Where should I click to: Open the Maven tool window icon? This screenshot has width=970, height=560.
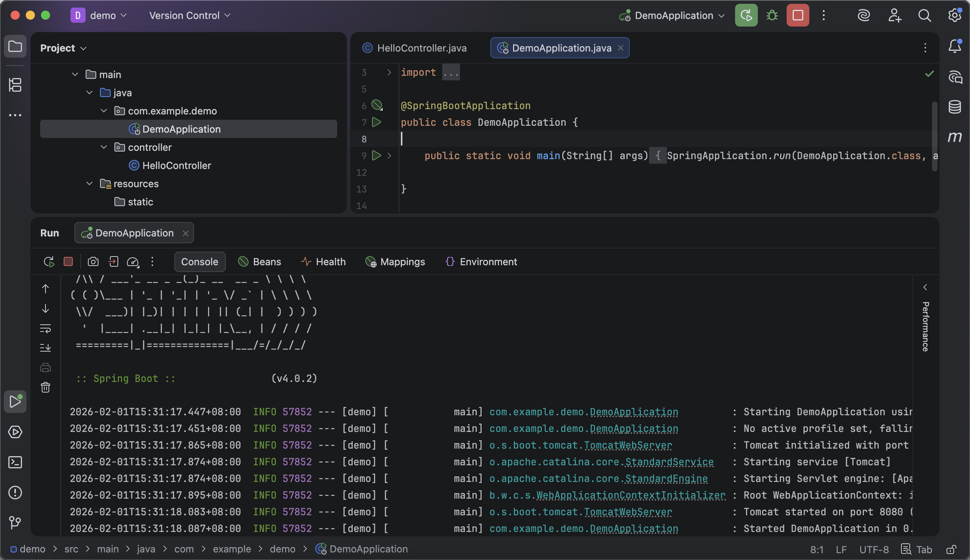tap(954, 137)
